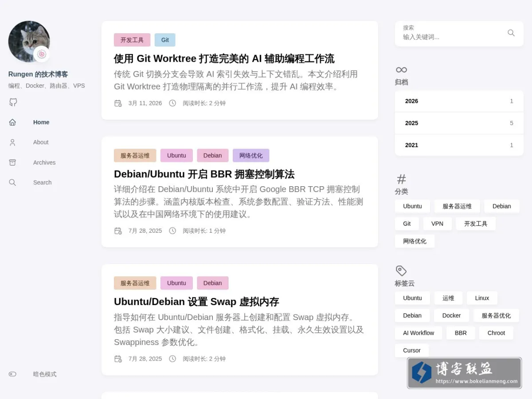Viewport: 532px width, 399px height.
Task: Select Cursor tag in tag cloud
Action: (412, 350)
